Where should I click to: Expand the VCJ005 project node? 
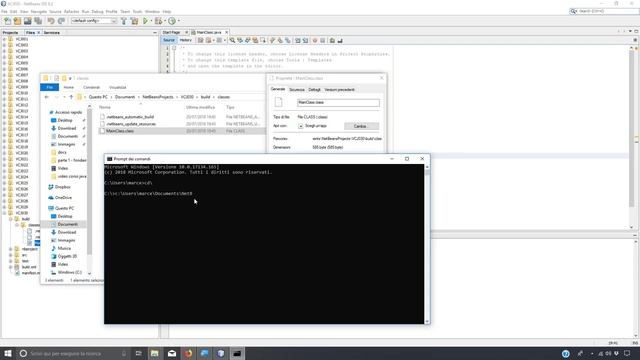point(4,63)
